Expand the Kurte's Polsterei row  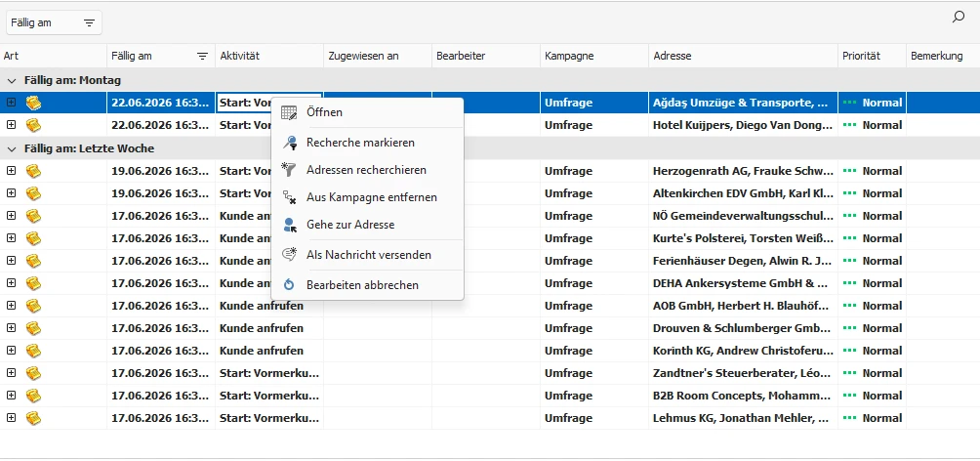tap(12, 238)
